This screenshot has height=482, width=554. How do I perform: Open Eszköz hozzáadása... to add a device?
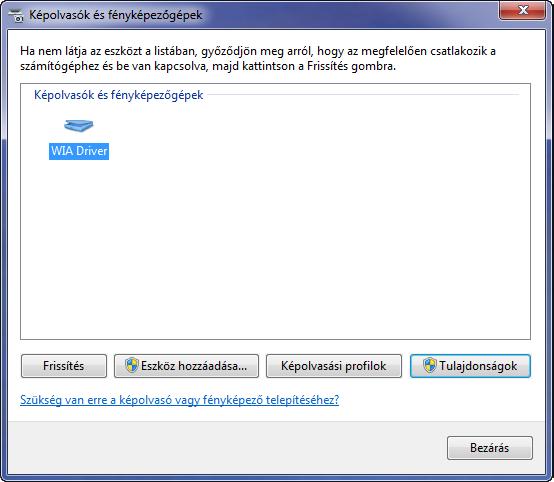[x=186, y=366]
